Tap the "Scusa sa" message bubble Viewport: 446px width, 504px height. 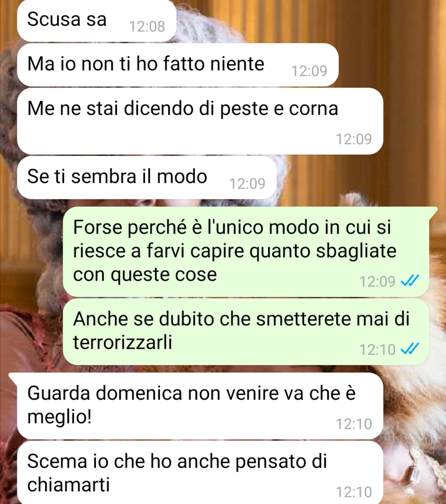[97, 20]
